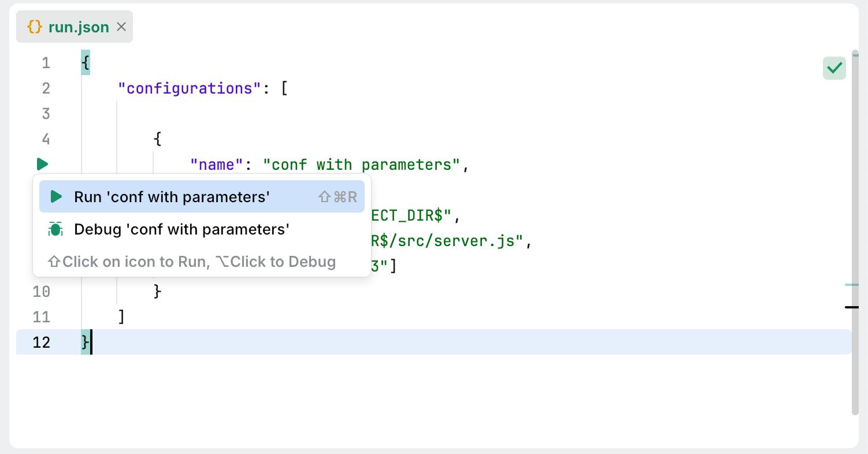This screenshot has height=454, width=868.
Task: Click the green bug debug icon
Action: pos(55,229)
